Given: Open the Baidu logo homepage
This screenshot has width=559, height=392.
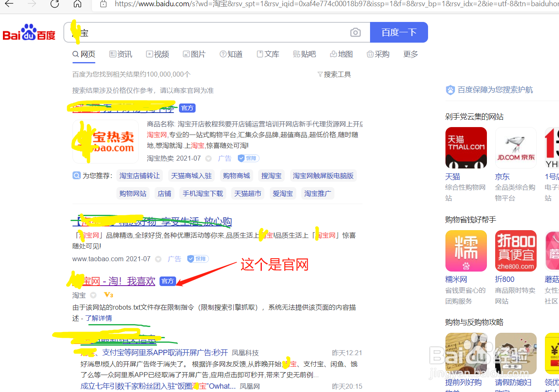Looking at the screenshot, I should (29, 32).
